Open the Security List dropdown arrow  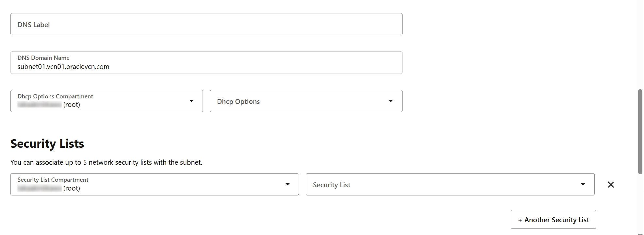click(x=583, y=184)
